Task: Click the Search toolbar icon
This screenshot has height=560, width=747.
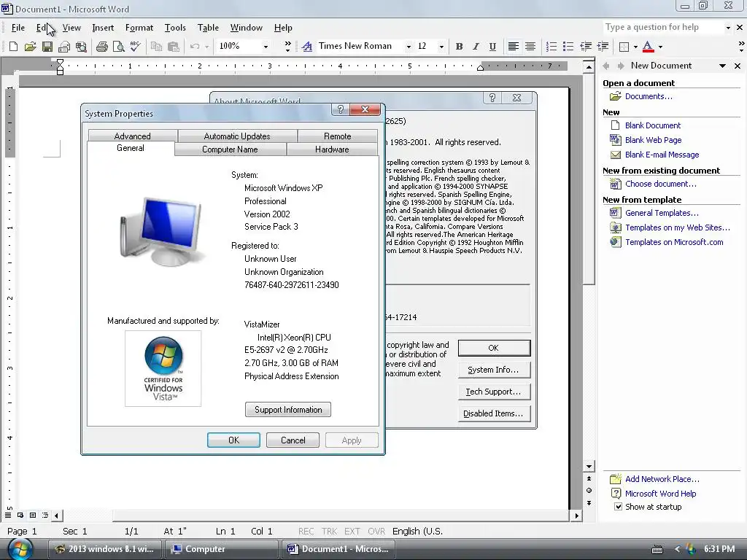Action: click(x=82, y=46)
